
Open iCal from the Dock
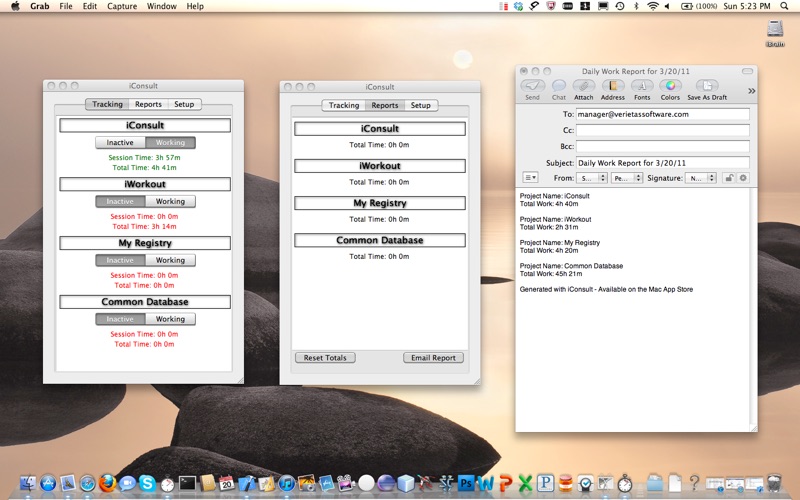(227, 483)
